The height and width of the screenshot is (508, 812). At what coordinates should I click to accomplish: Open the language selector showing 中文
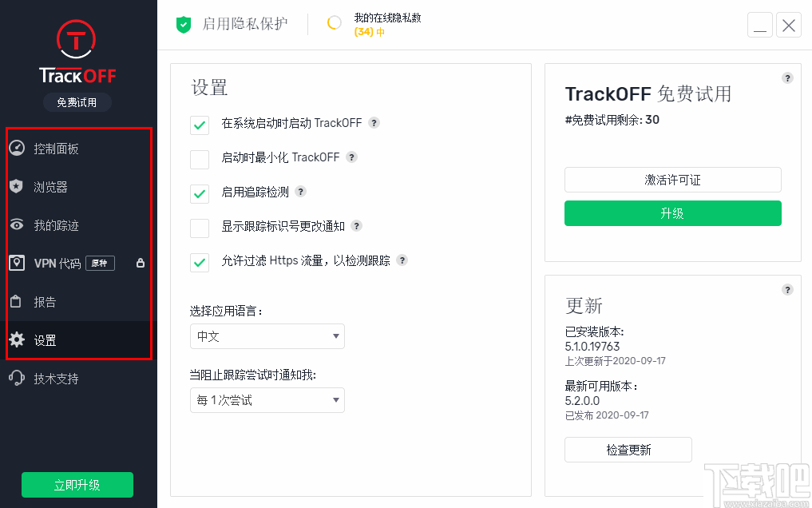point(267,336)
